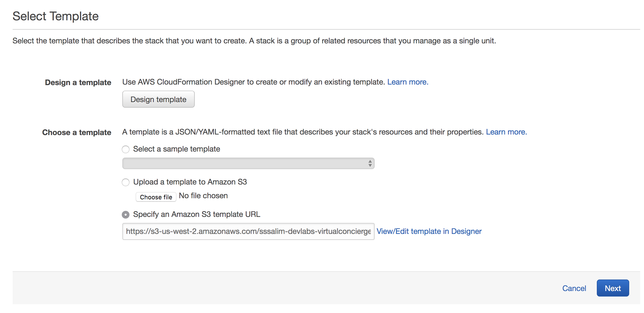
Task: Click the Design template button
Action: 158,99
